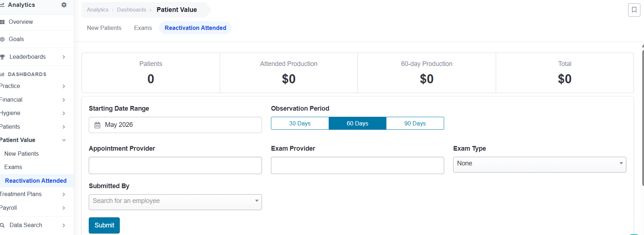The width and height of the screenshot is (644, 235).
Task: Open the Exam Type dropdown
Action: (539, 165)
